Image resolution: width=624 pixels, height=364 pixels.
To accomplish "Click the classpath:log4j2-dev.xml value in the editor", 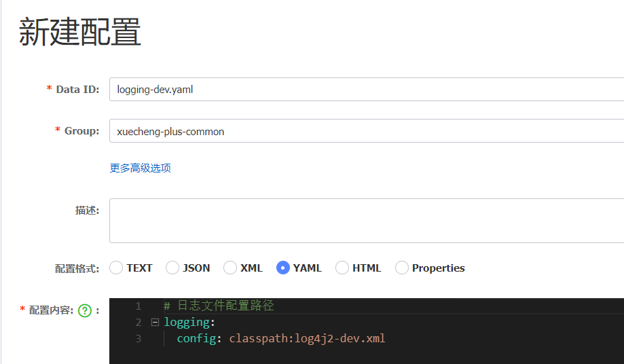I will [307, 338].
